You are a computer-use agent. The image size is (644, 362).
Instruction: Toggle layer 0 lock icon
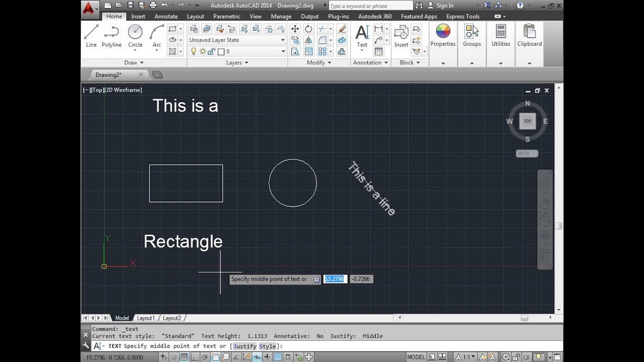(212, 51)
